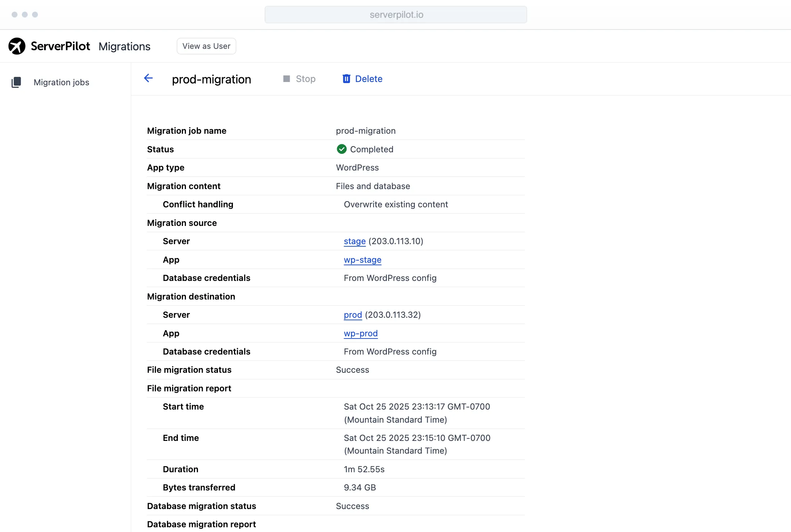791x532 pixels.
Task: Go back using the left arrow
Action: [148, 78]
